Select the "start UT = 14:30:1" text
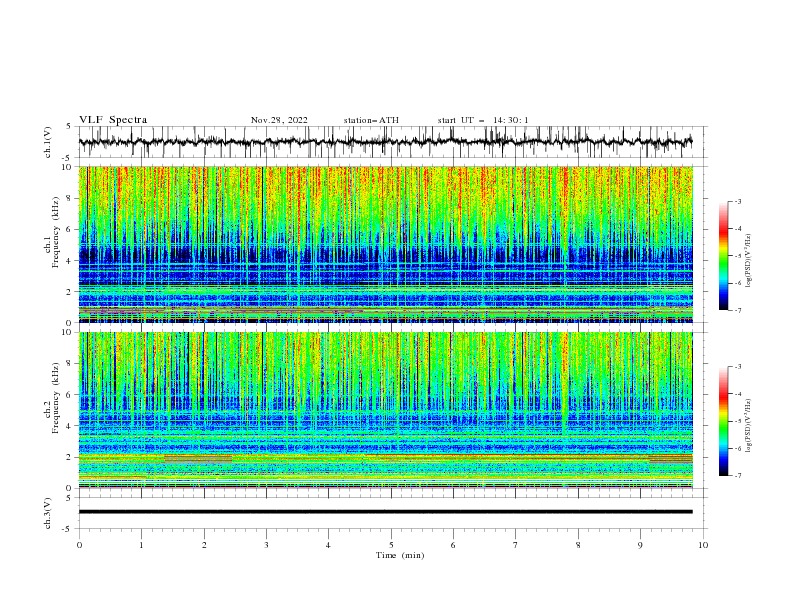The height and width of the screenshot is (612, 792). click(x=483, y=120)
